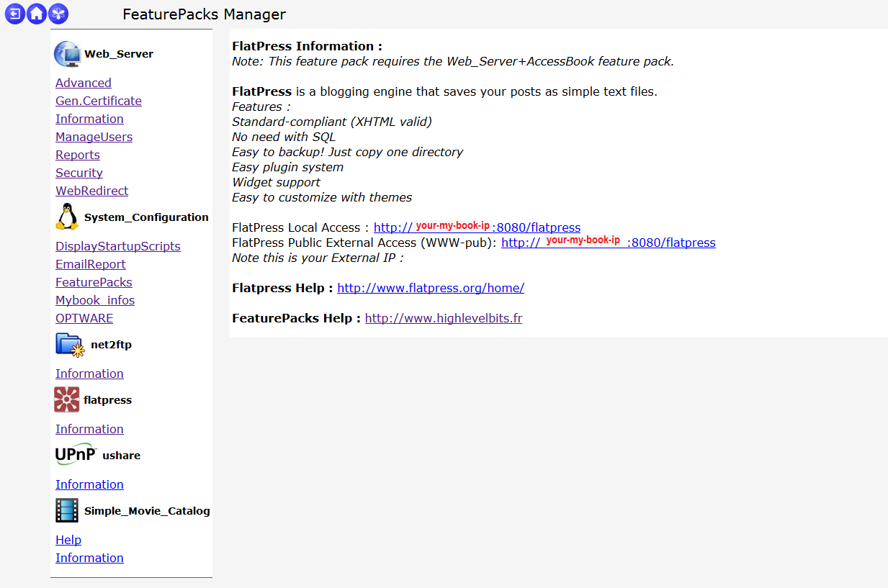Click the Simple_Movie_Catalog film reel icon
Viewport: 888px width, 588px height.
point(66,510)
